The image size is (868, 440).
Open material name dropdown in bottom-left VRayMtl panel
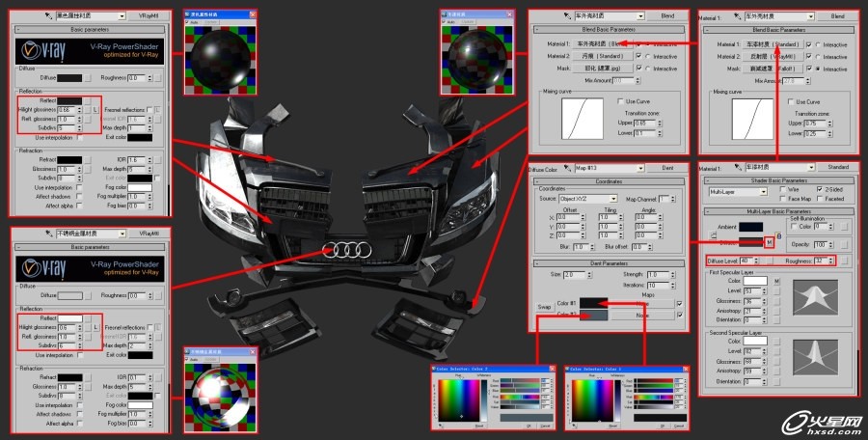tap(122, 234)
